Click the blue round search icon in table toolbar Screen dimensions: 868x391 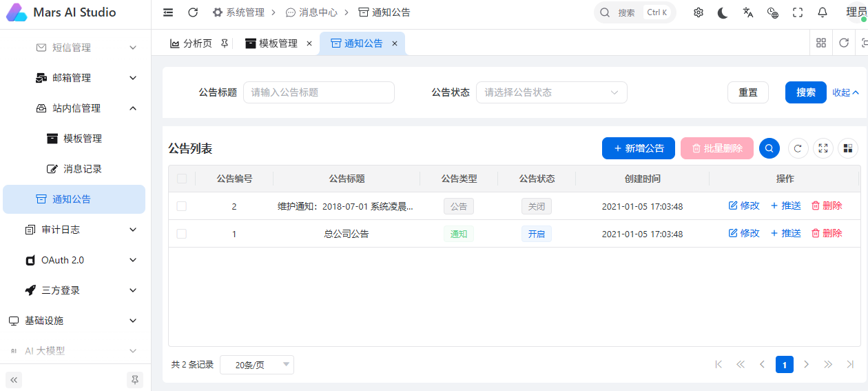769,148
